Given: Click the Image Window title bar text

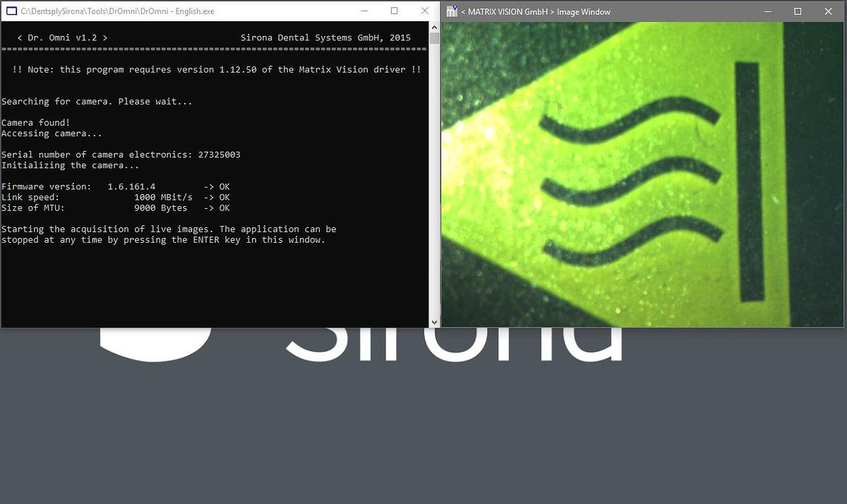Looking at the screenshot, I should tap(535, 11).
